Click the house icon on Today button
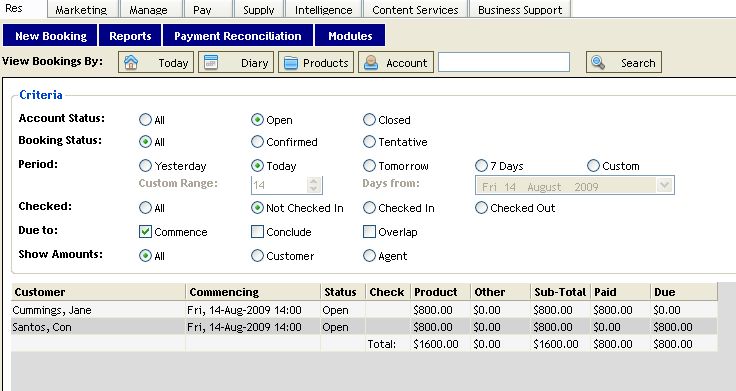This screenshot has width=736, height=391. click(x=131, y=62)
